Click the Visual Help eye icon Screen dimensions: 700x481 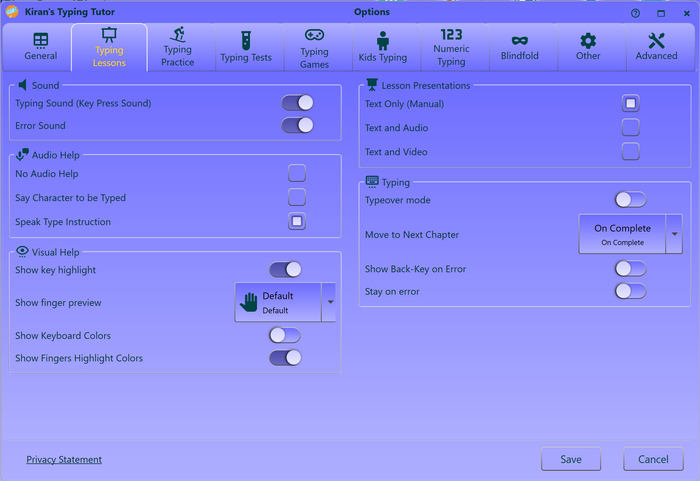click(22, 251)
